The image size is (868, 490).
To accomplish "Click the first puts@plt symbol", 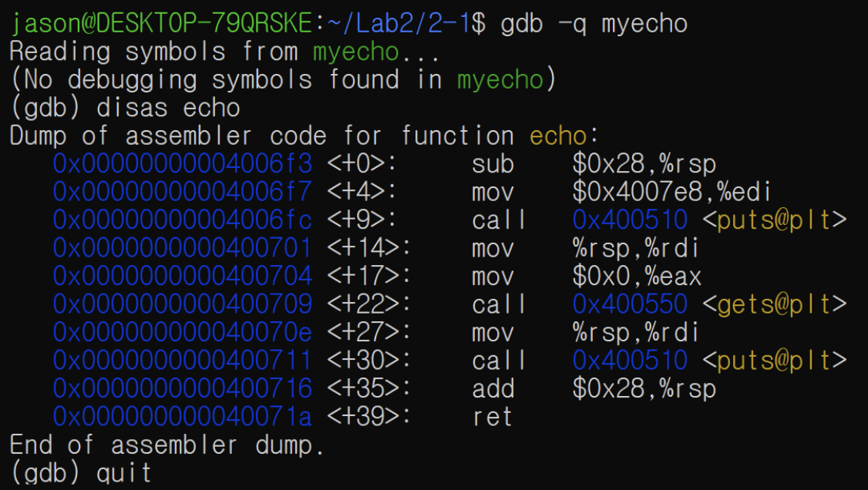I will (x=775, y=220).
